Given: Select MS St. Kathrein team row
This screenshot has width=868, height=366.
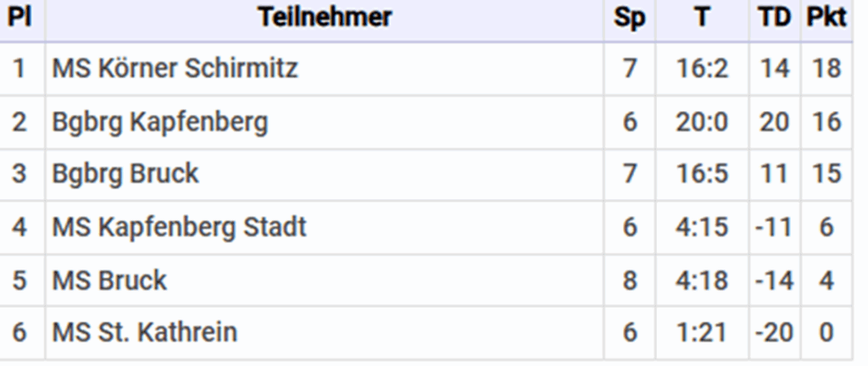Looking at the screenshot, I should point(145,332).
